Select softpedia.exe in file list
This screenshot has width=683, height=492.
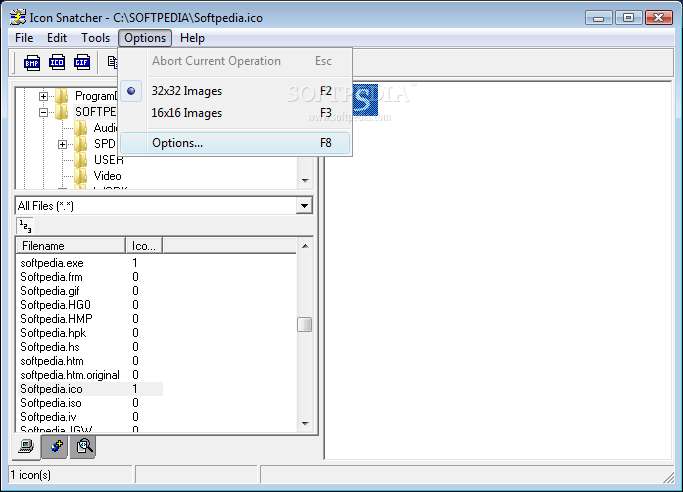click(x=52, y=263)
